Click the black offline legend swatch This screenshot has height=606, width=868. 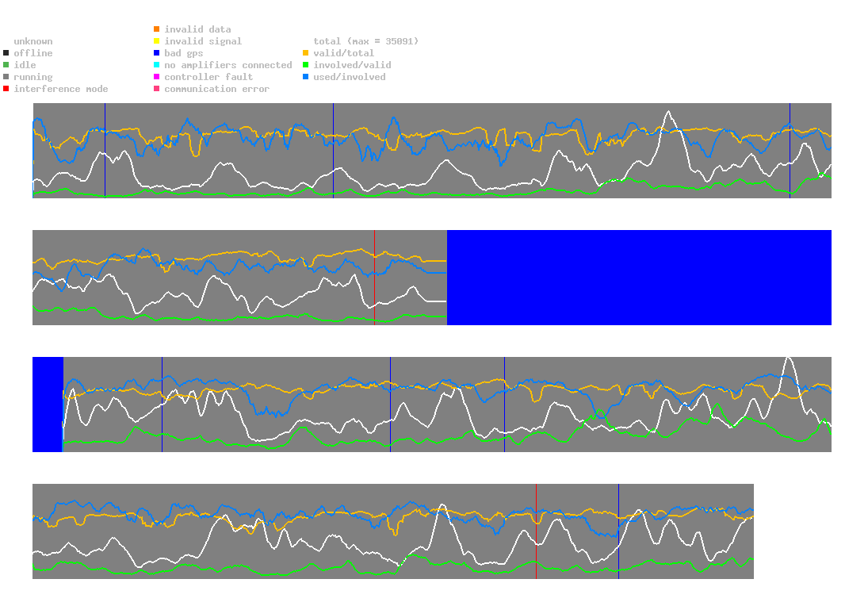click(6, 52)
